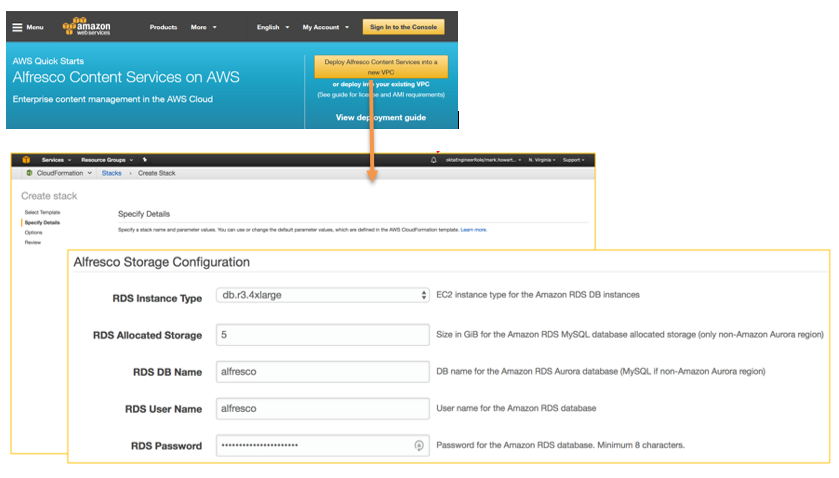This screenshot has height=478, width=839.
Task: Click deploy into your existing VPC link
Action: (x=381, y=84)
